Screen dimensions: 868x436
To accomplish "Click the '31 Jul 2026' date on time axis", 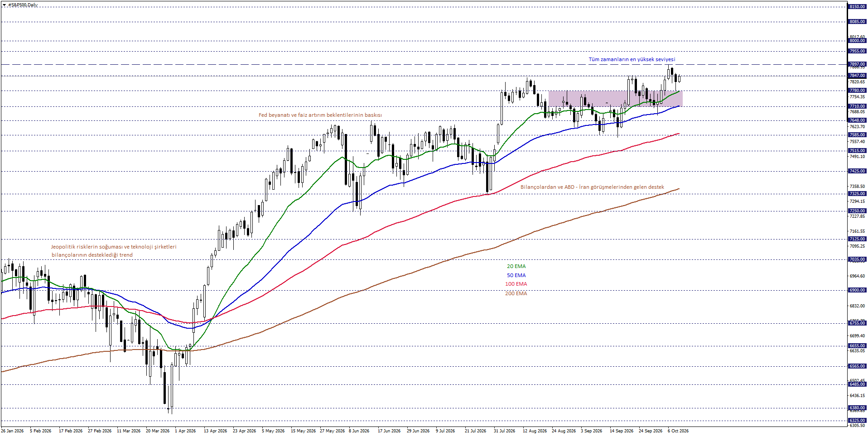I will (x=504, y=431).
